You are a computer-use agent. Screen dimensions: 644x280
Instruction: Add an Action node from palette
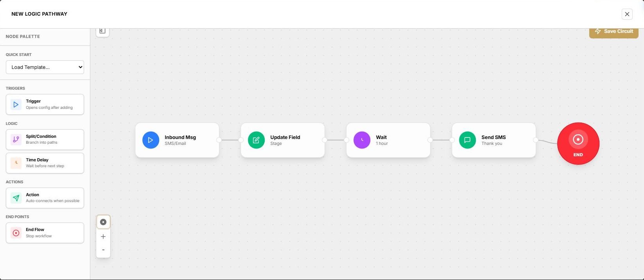[x=45, y=198]
